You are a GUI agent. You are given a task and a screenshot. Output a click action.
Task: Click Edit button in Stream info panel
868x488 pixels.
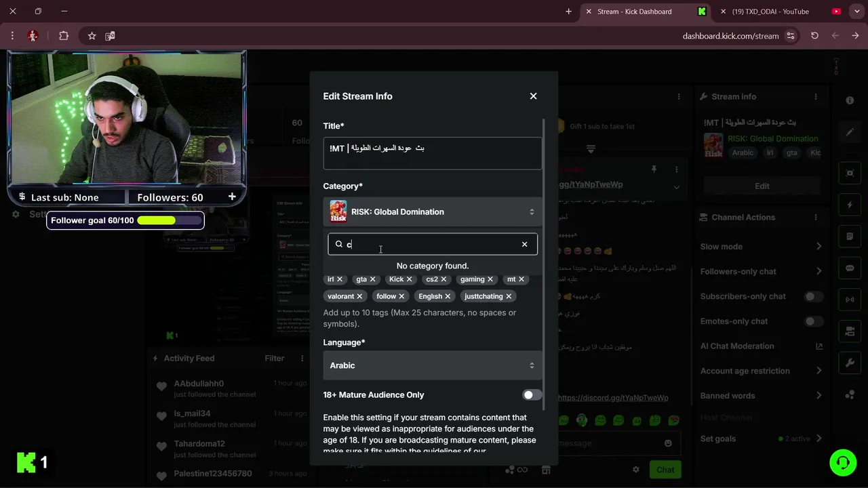click(762, 186)
